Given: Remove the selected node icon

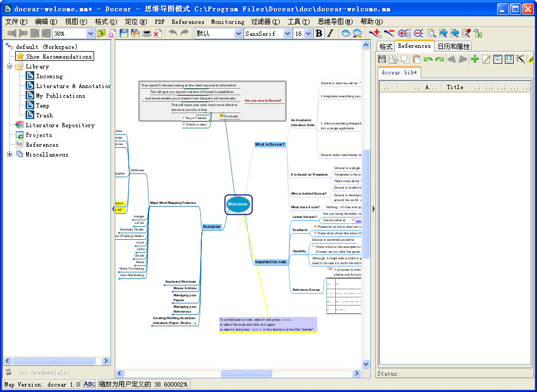Looking at the screenshot, I should coord(388,33).
